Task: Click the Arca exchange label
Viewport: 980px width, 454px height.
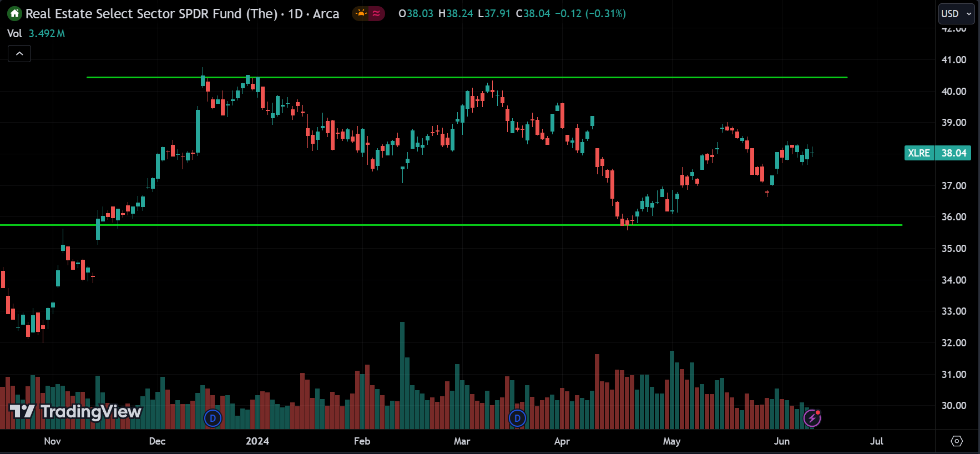Action: click(326, 13)
